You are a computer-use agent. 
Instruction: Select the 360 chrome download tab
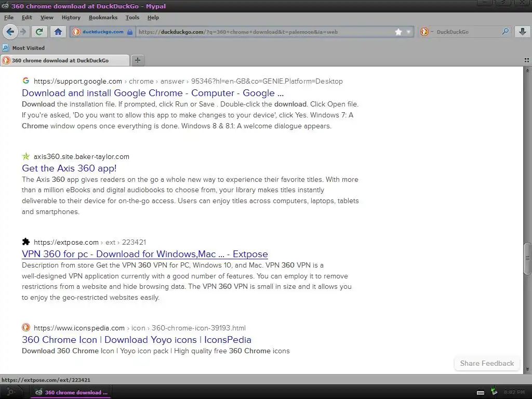click(x=65, y=60)
